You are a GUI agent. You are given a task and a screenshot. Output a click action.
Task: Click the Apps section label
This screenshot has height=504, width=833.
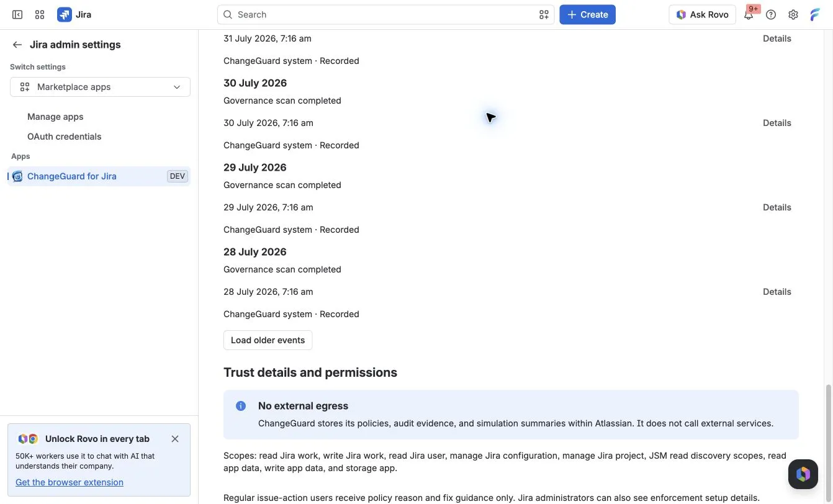(x=20, y=156)
